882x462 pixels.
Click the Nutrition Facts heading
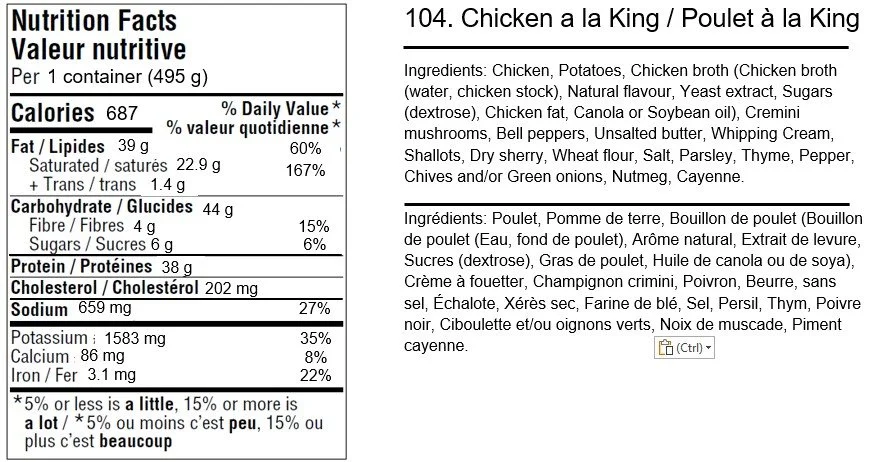coord(94,21)
